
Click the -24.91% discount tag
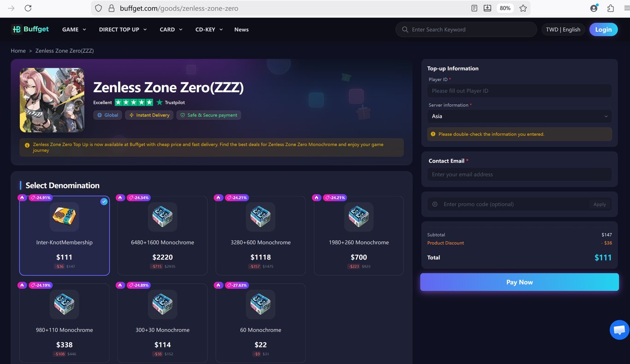41,198
